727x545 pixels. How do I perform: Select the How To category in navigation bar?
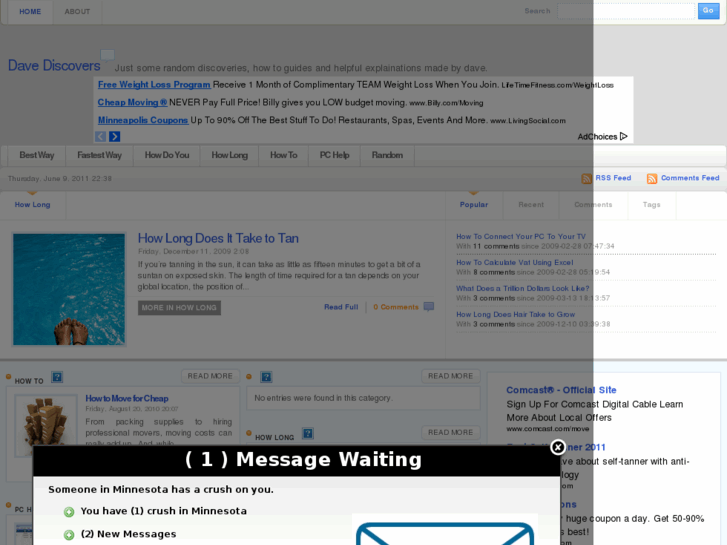tap(284, 155)
